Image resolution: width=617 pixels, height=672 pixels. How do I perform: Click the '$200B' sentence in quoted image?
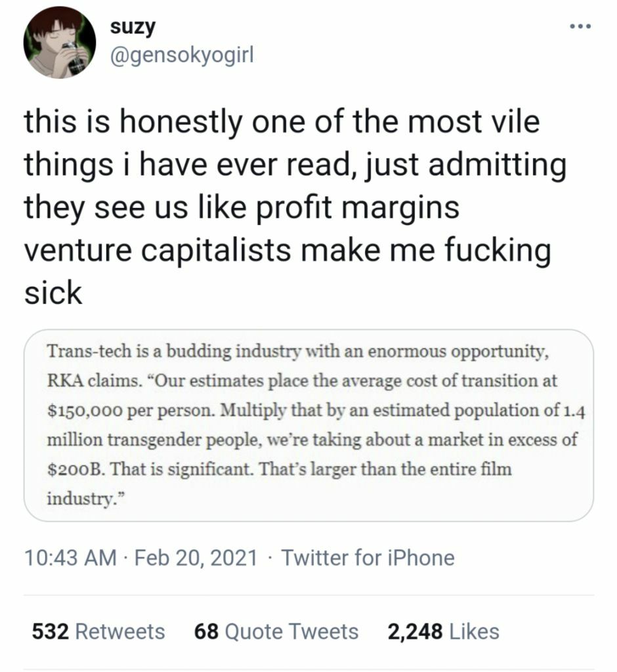click(x=149, y=469)
